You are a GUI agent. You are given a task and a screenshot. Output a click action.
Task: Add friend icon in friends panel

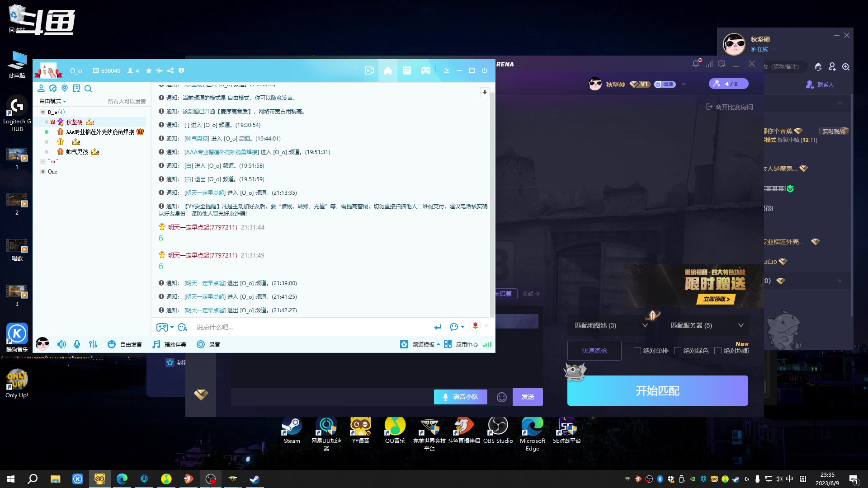[x=832, y=67]
